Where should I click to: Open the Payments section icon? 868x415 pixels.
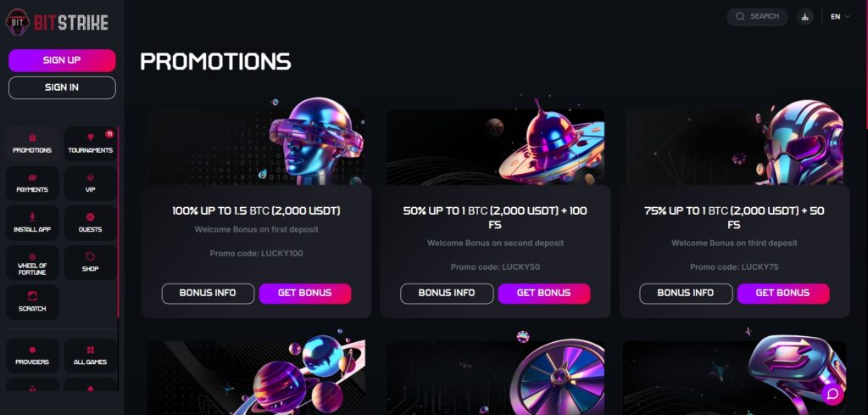click(x=32, y=182)
